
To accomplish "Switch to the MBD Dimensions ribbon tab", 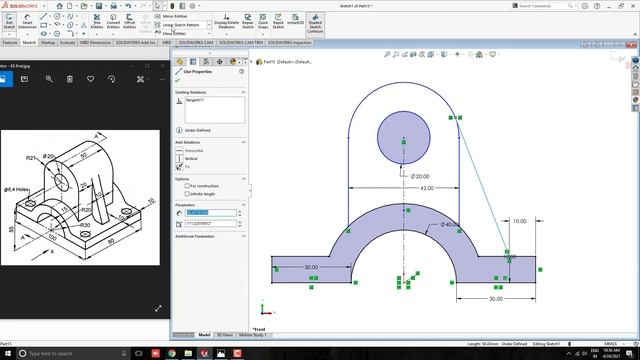I will coord(95,42).
